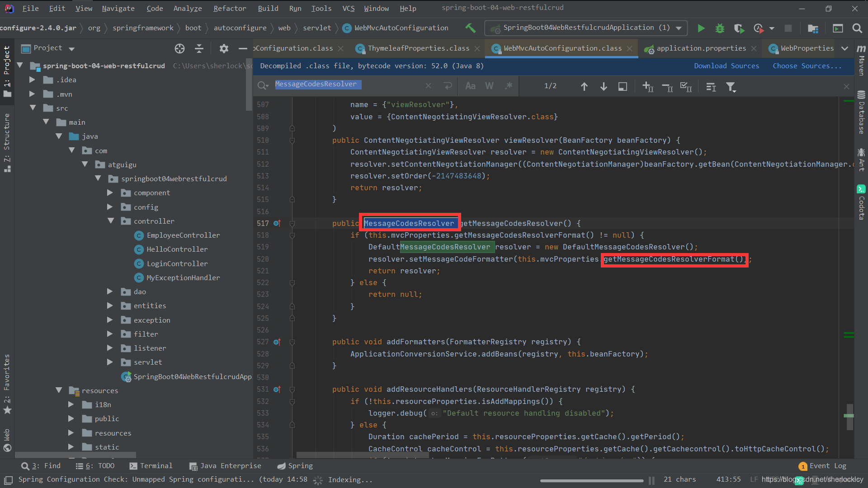Toggle fold marker at line 510

(292, 141)
